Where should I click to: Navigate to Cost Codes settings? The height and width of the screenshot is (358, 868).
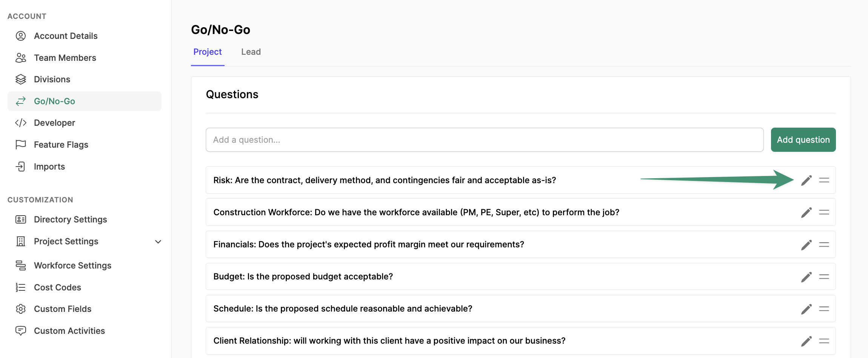57,287
